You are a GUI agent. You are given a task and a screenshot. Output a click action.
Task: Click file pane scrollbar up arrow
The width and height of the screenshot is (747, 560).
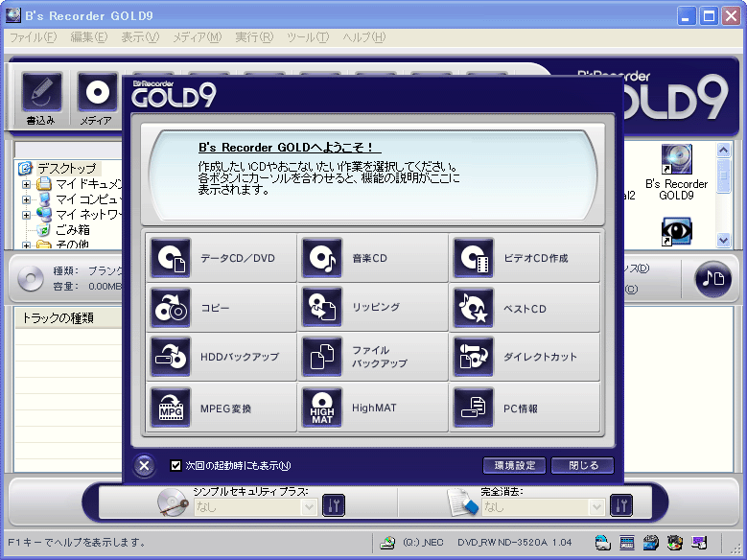pyautogui.click(x=723, y=151)
